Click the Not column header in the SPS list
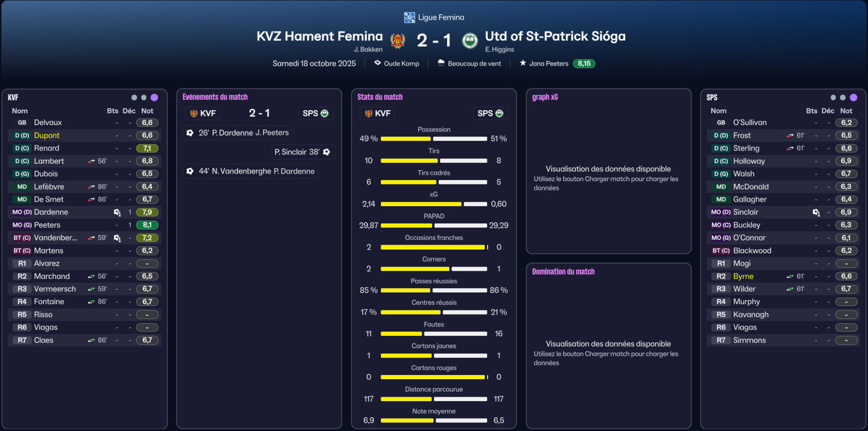The width and height of the screenshot is (868, 431). coord(846,111)
